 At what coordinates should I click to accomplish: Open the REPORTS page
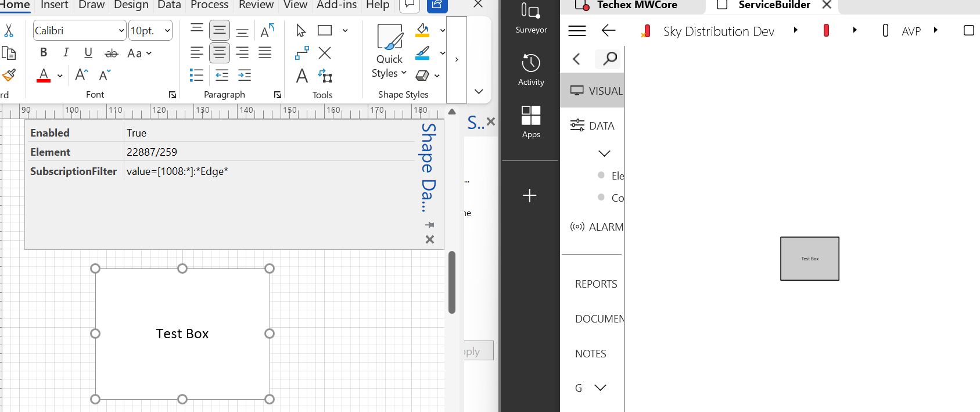pyautogui.click(x=596, y=284)
